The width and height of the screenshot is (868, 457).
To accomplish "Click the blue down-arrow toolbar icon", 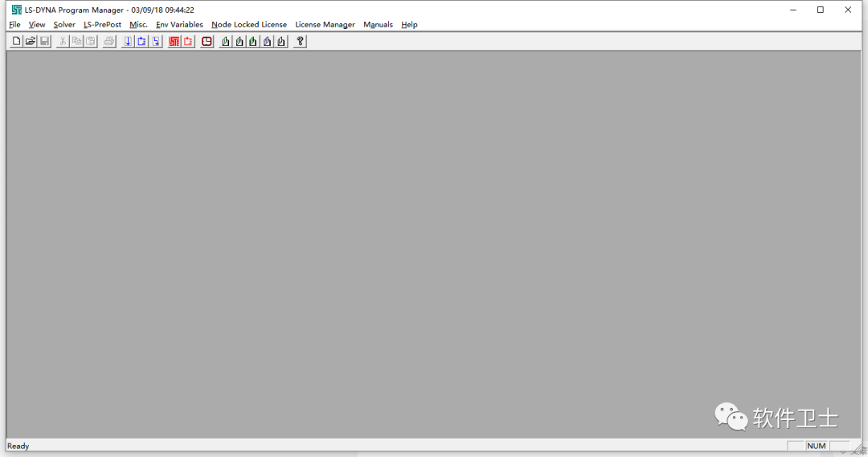I will [x=128, y=42].
